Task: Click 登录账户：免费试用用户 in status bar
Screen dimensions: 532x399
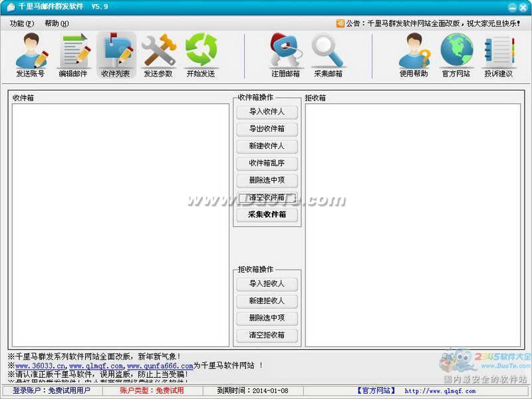Action: click(x=52, y=390)
